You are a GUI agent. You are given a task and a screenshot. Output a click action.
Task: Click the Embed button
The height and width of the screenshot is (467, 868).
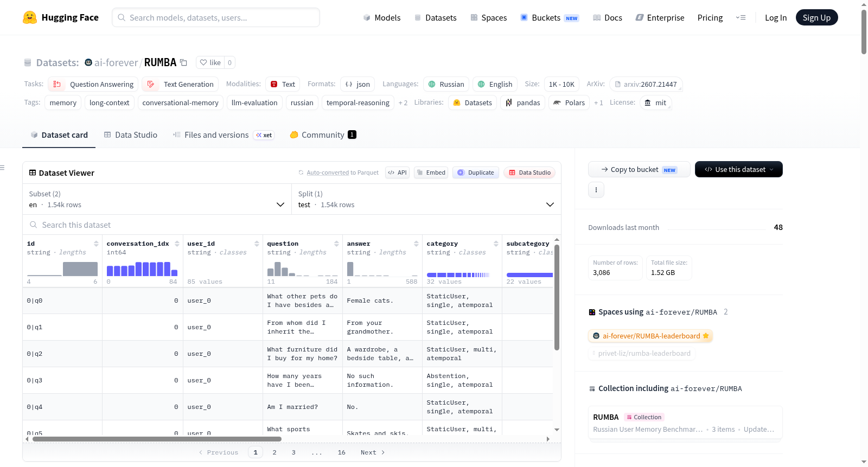431,172
